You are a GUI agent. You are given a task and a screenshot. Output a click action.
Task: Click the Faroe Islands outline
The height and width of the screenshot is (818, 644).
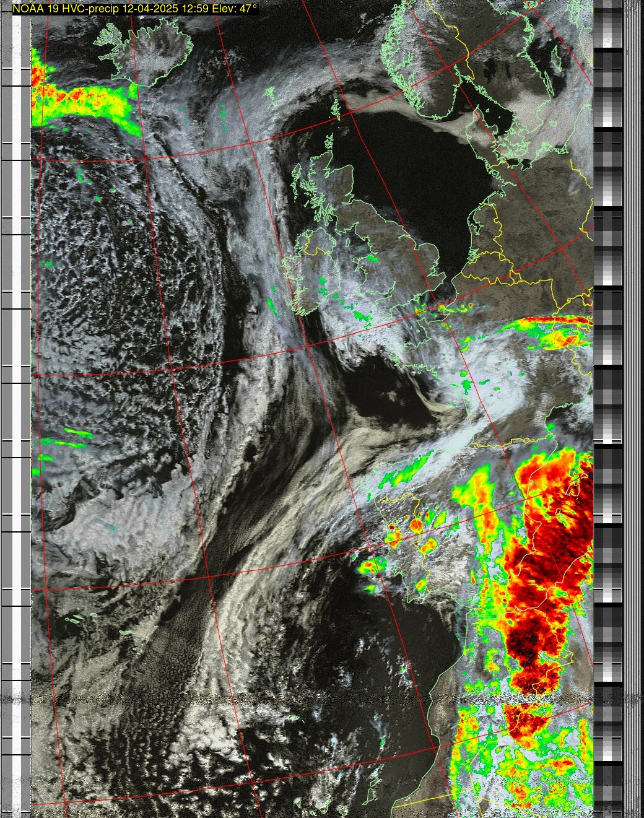pyautogui.click(x=271, y=96)
